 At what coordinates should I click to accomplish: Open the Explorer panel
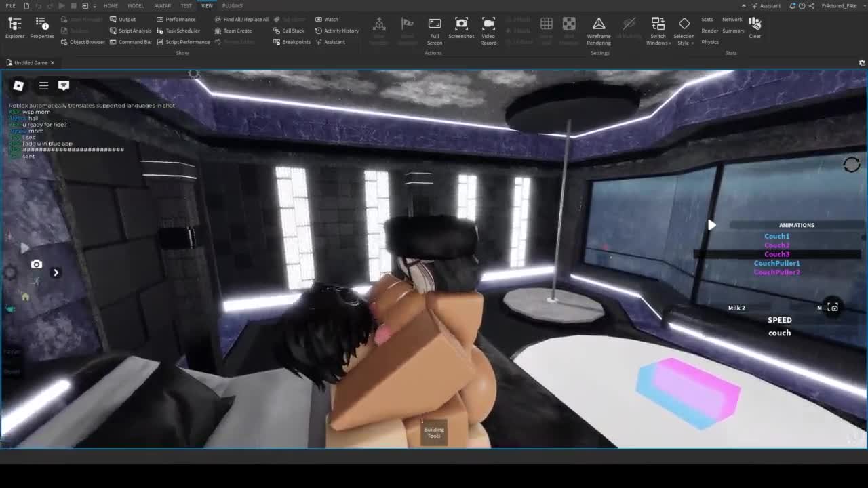point(14,28)
